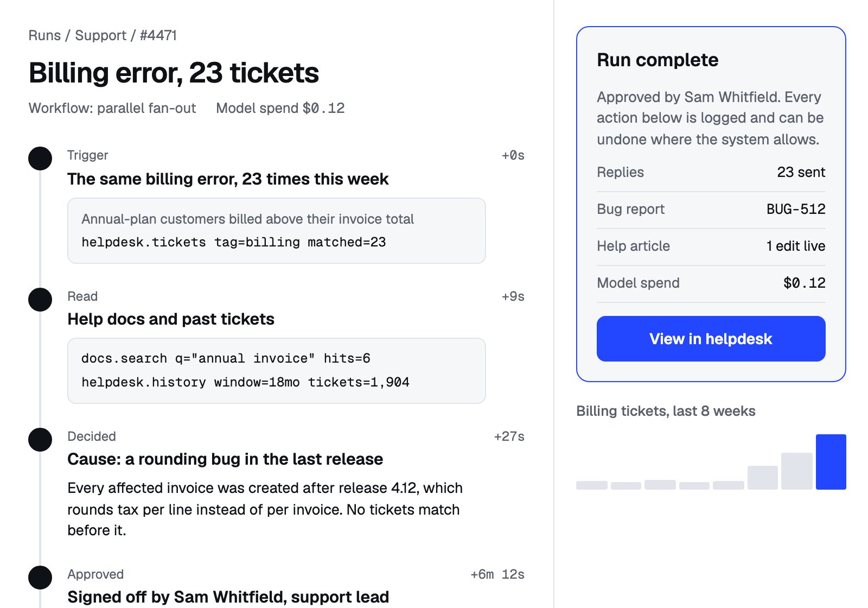
Task: Click the 'helpdesk.history window=18mo tickets=1,904' line
Action: 245,382
